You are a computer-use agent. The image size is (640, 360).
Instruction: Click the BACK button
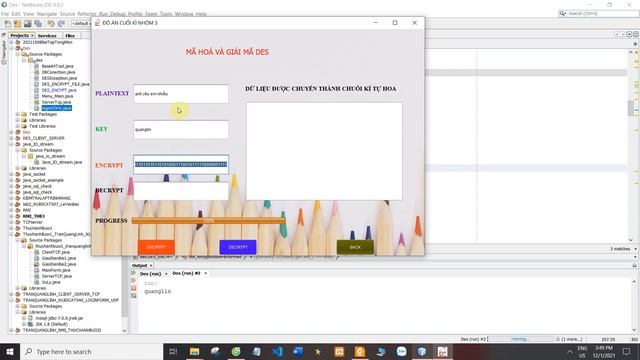(x=355, y=247)
